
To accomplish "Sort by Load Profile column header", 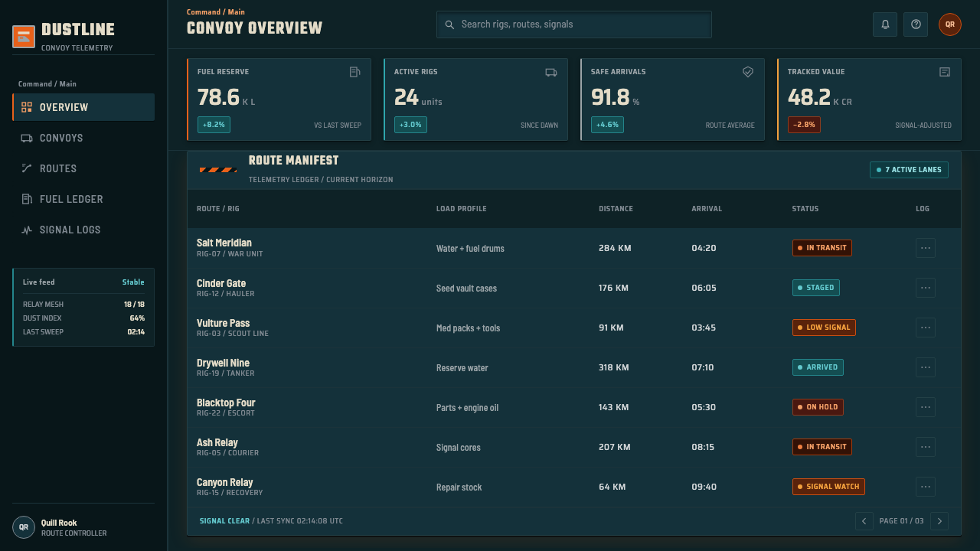I will [x=462, y=209].
